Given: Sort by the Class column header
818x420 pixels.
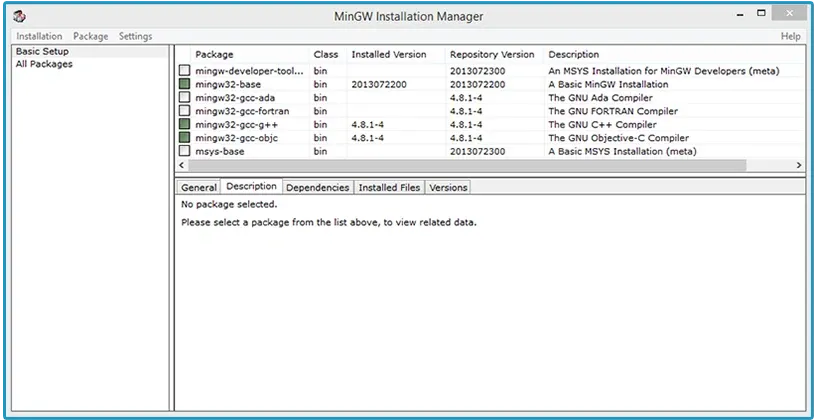Looking at the screenshot, I should click(x=326, y=54).
